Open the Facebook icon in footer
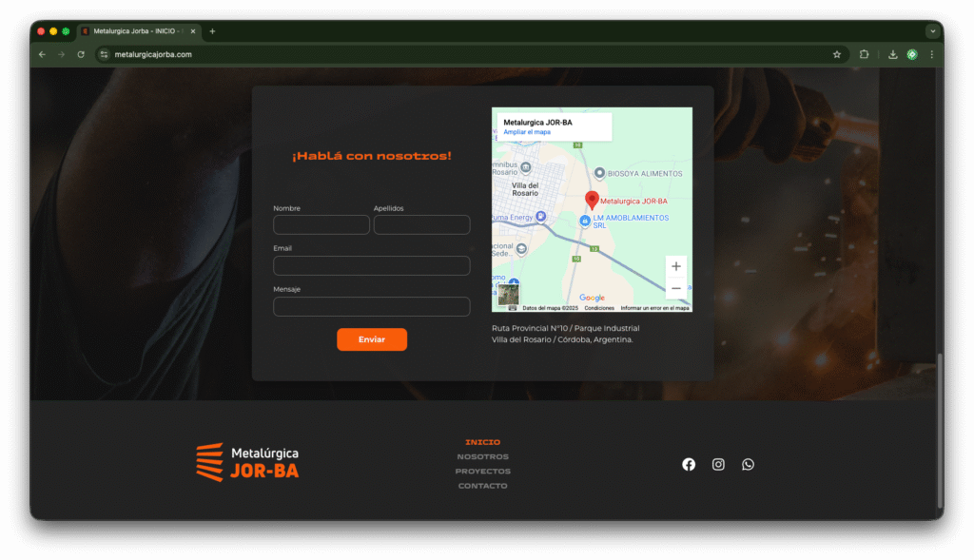 coord(689,464)
